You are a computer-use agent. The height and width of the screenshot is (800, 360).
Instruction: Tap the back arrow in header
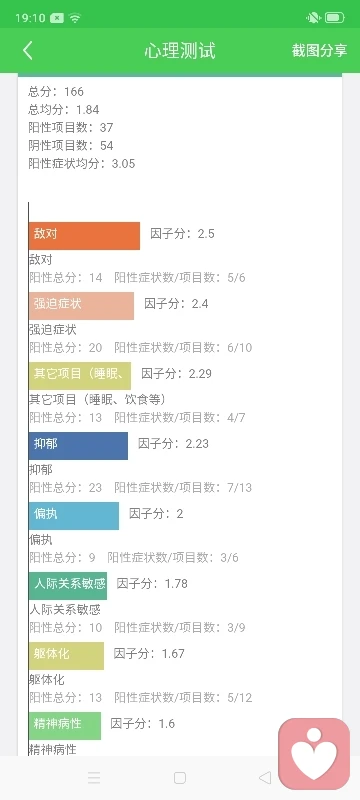[x=28, y=51]
